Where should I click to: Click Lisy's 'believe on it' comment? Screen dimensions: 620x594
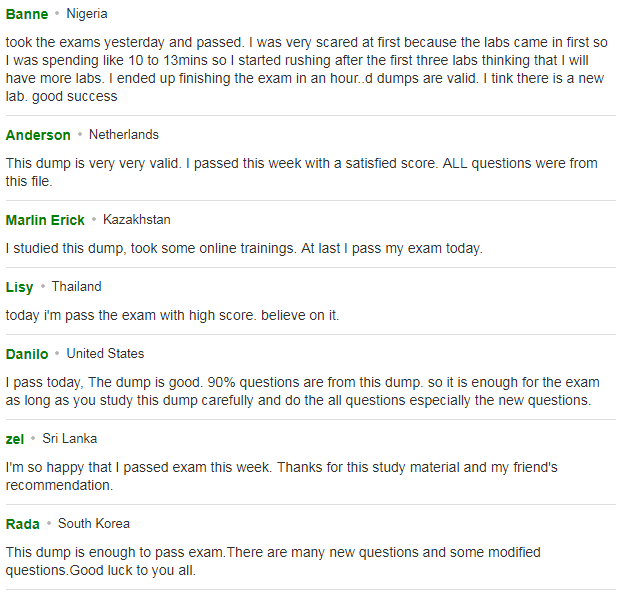point(172,316)
